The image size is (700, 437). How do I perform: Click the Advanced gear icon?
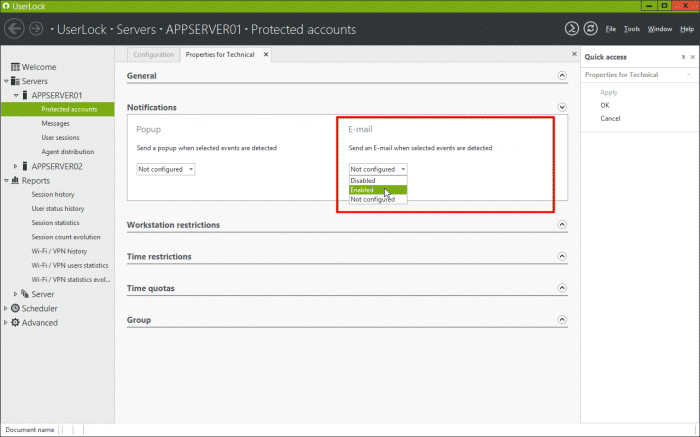pos(15,323)
